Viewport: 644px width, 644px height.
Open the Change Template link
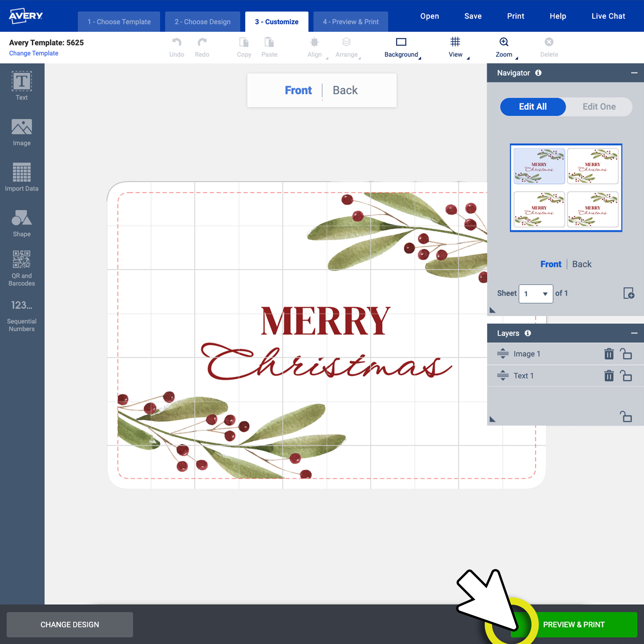point(33,53)
